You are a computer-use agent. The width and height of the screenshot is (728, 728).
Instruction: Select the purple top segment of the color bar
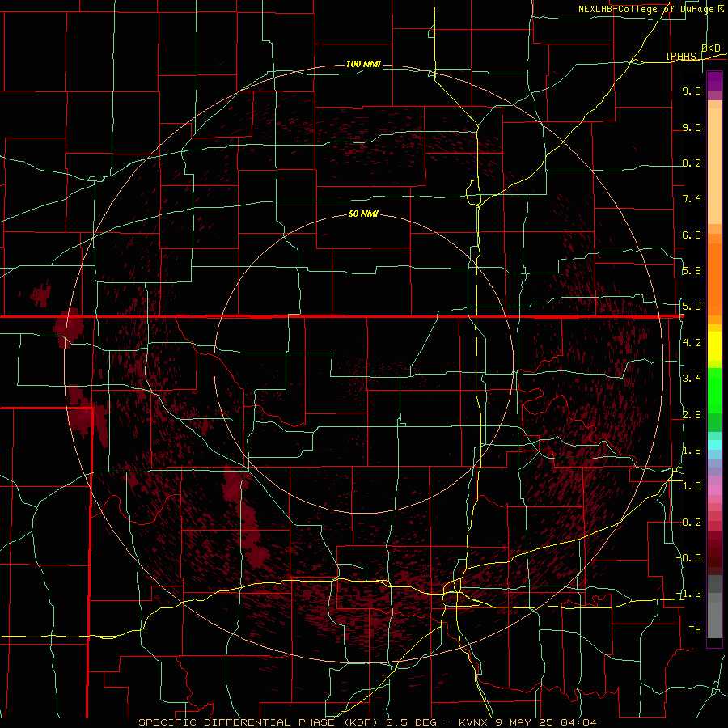coord(714,81)
